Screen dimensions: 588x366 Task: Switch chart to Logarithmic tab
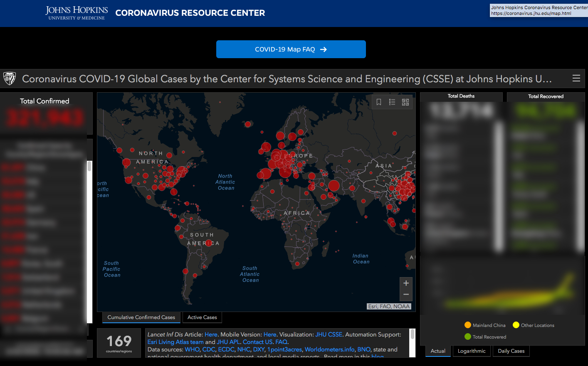[x=472, y=351]
